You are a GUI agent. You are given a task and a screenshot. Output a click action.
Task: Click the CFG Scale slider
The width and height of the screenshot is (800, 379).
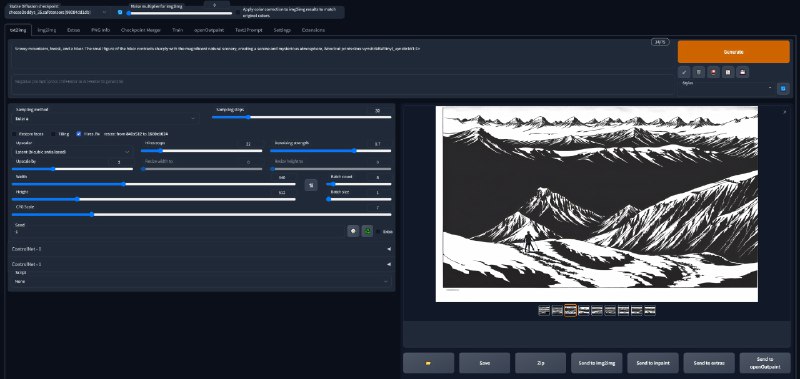point(202,215)
